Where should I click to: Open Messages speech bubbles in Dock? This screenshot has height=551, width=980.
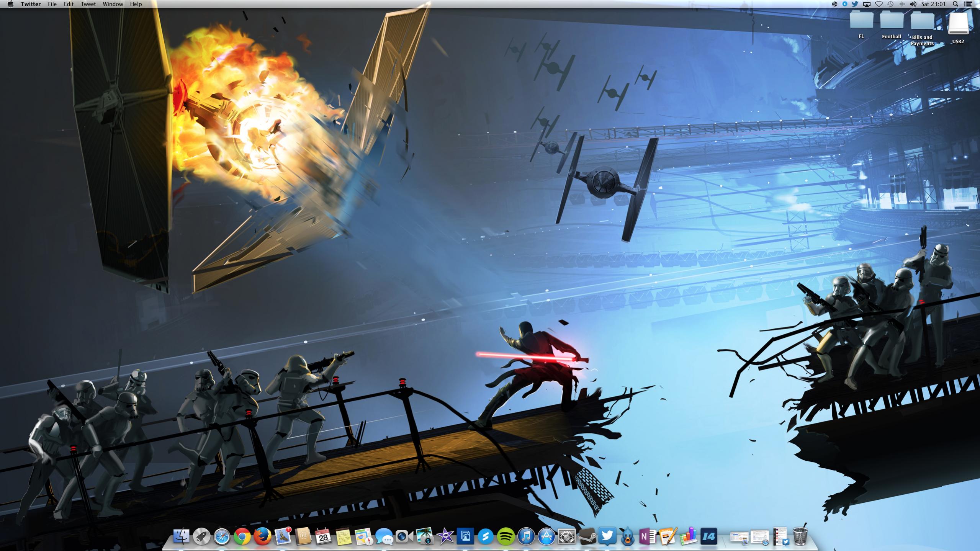pos(384,536)
